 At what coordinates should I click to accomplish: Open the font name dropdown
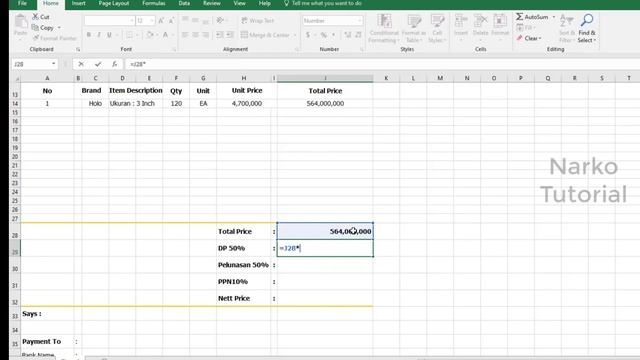coord(131,20)
